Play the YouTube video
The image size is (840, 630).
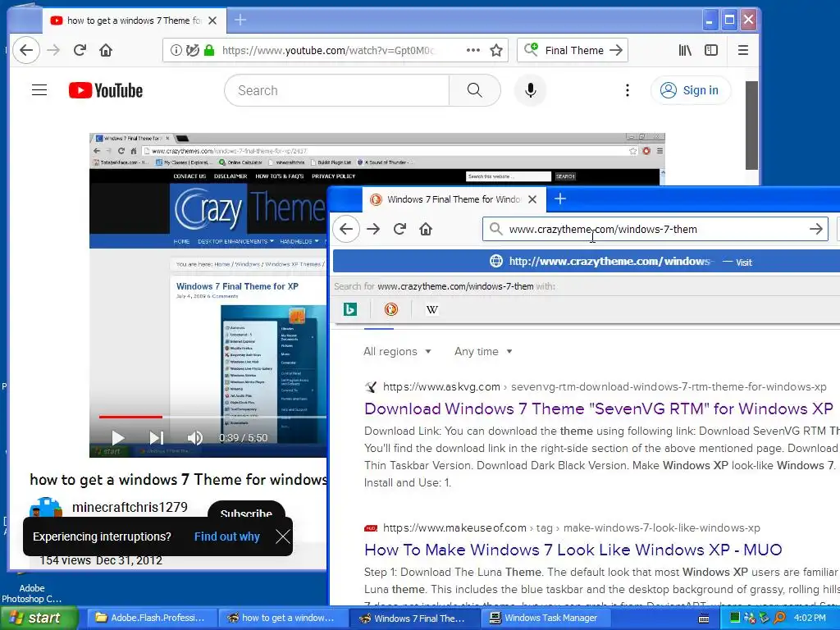pos(118,438)
